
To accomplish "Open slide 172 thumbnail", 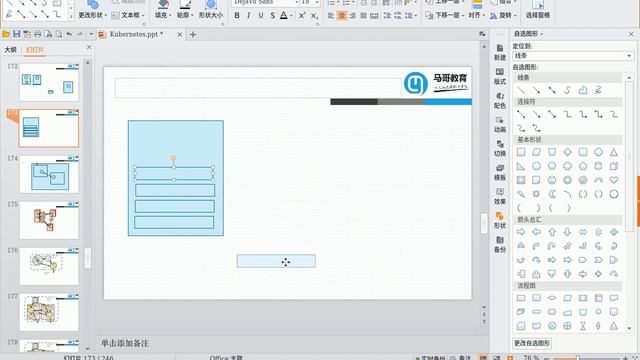I will [49, 82].
